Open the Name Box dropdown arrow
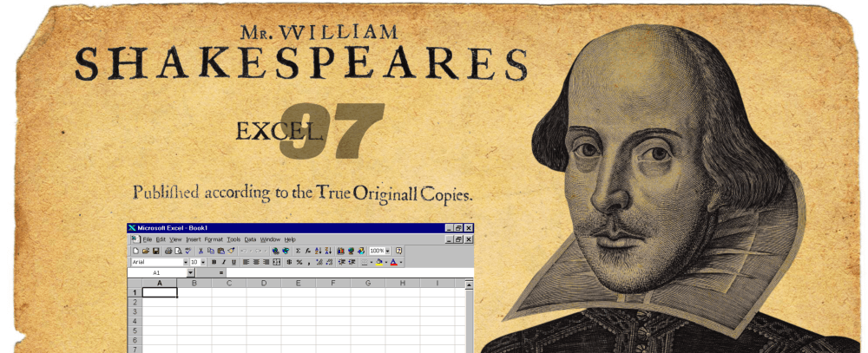This screenshot has width=868, height=353. 190,272
